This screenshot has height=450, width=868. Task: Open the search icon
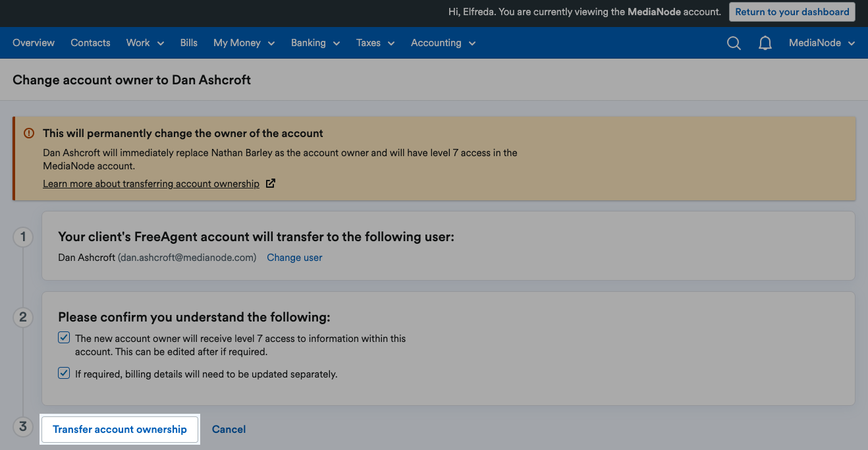(x=734, y=43)
